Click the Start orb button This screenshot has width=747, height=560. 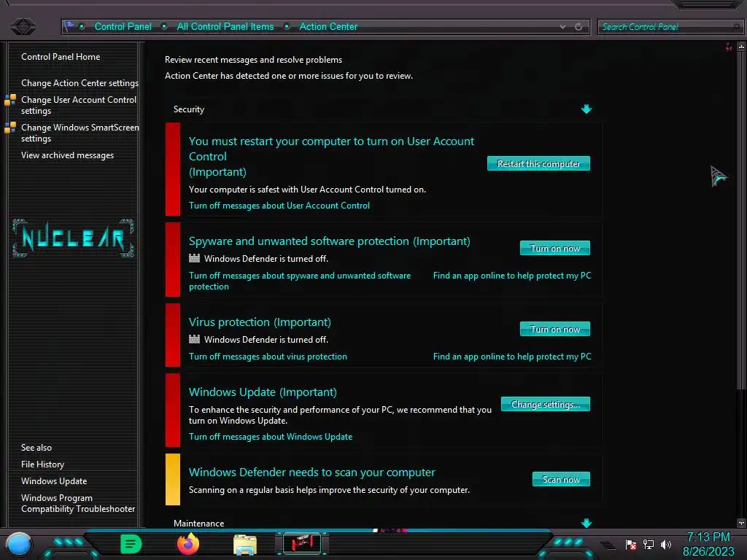pyautogui.click(x=19, y=544)
